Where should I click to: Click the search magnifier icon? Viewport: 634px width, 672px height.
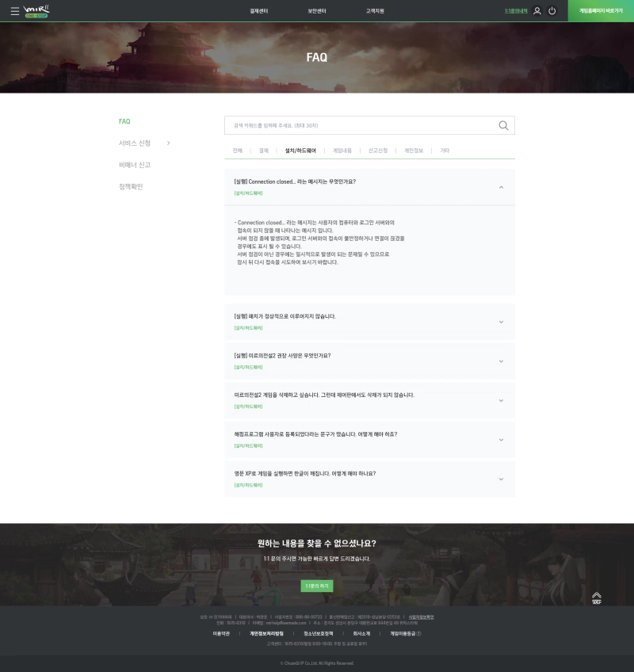[503, 125]
